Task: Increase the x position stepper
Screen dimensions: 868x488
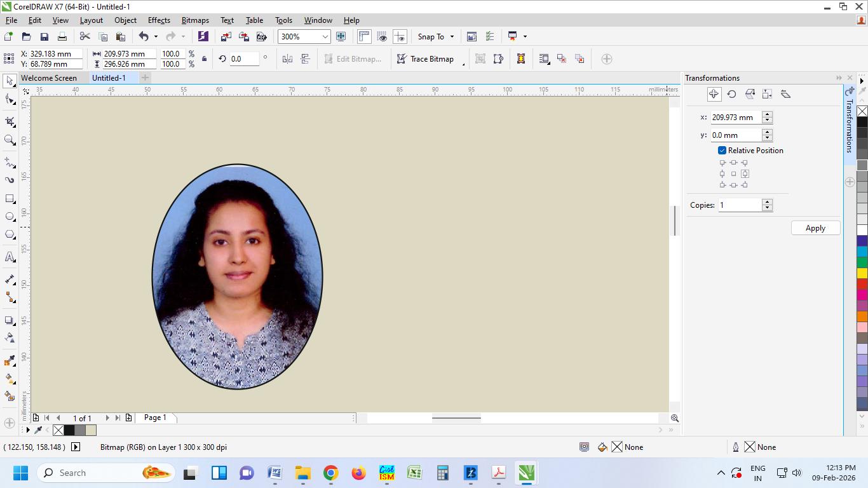Action: click(x=767, y=114)
